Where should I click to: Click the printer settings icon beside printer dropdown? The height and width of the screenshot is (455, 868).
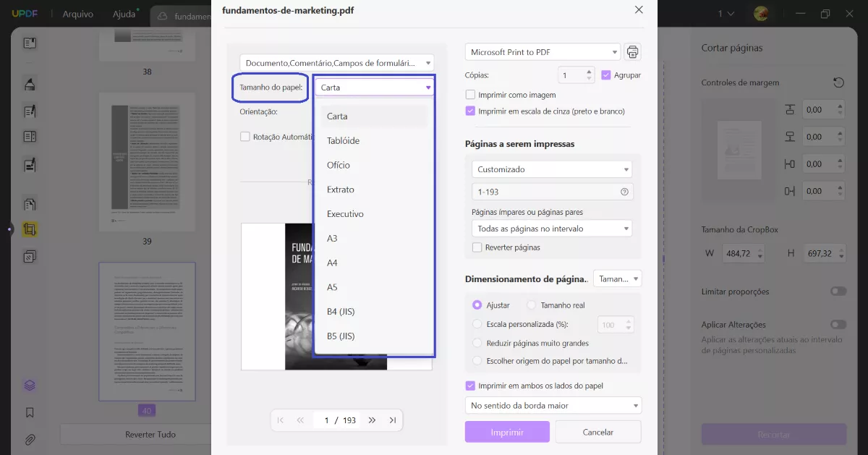(632, 51)
